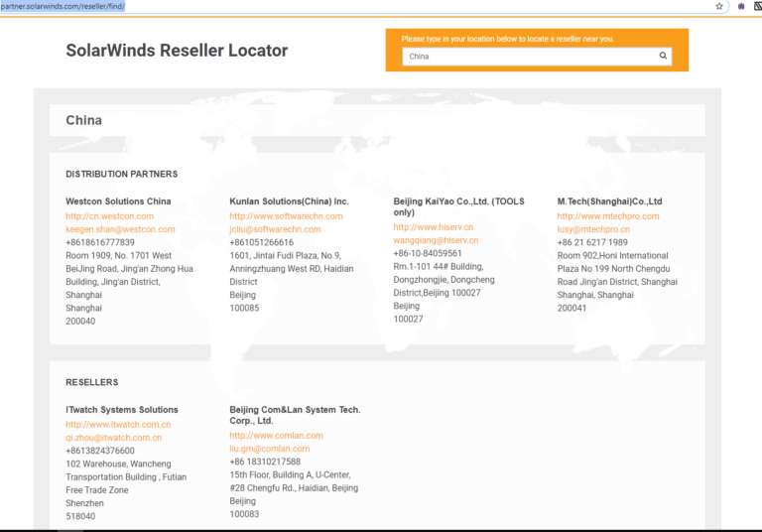
Task: Focus the location search field containing China
Action: (x=537, y=57)
